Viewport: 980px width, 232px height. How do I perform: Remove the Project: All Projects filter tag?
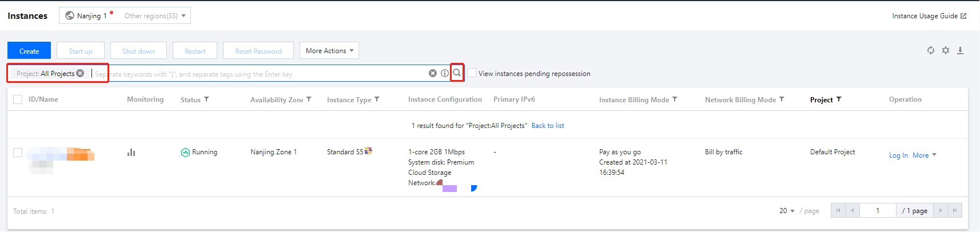coord(81,73)
